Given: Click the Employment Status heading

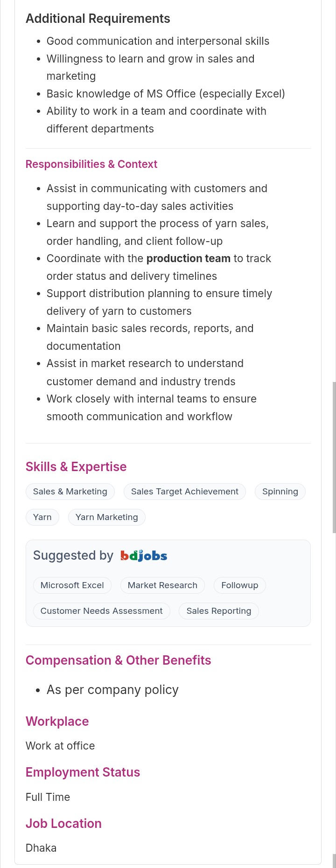Looking at the screenshot, I should (83, 772).
